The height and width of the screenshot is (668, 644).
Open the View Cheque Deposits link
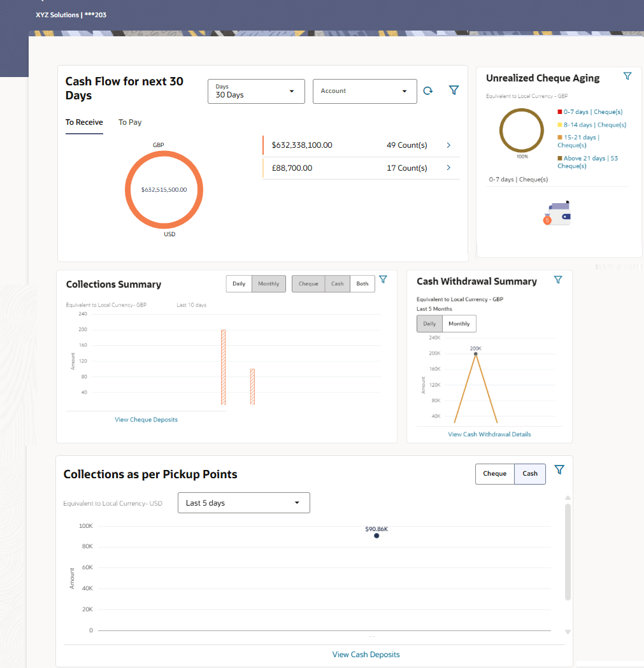pyautogui.click(x=146, y=420)
